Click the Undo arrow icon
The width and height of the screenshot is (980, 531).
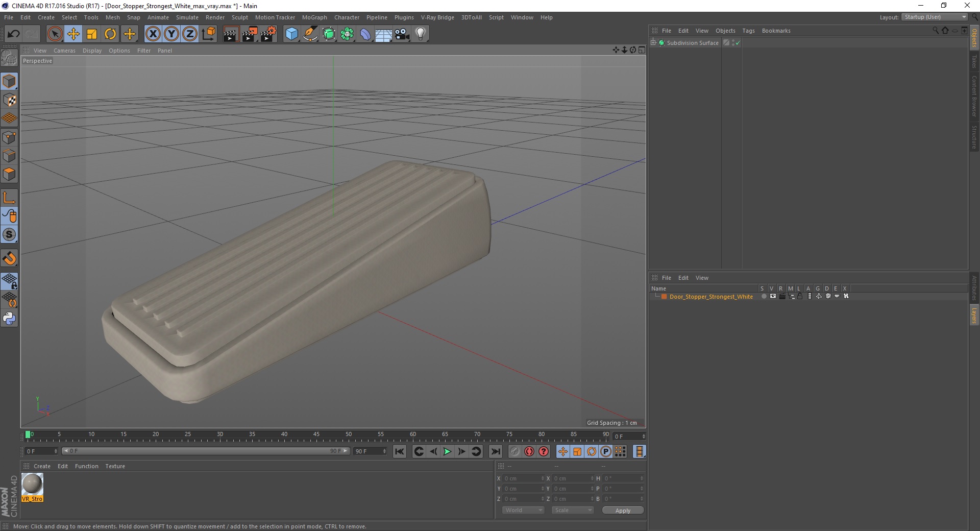14,34
